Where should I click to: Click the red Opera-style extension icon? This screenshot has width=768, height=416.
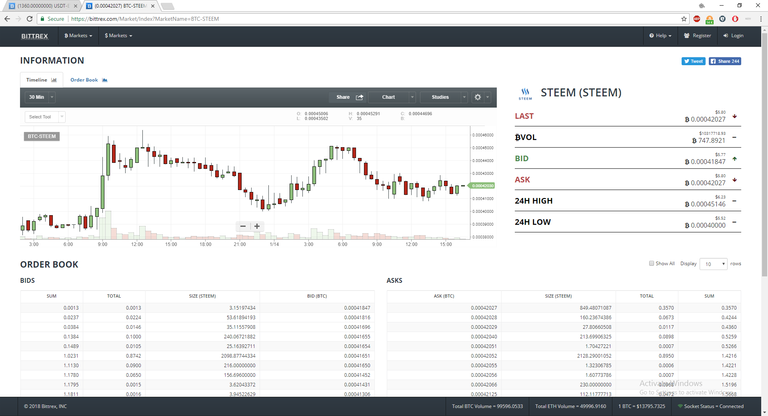pyautogui.click(x=735, y=19)
